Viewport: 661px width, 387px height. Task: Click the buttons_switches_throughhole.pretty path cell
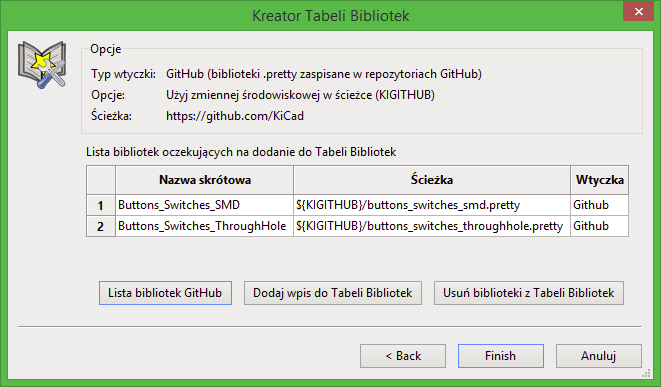pos(432,226)
